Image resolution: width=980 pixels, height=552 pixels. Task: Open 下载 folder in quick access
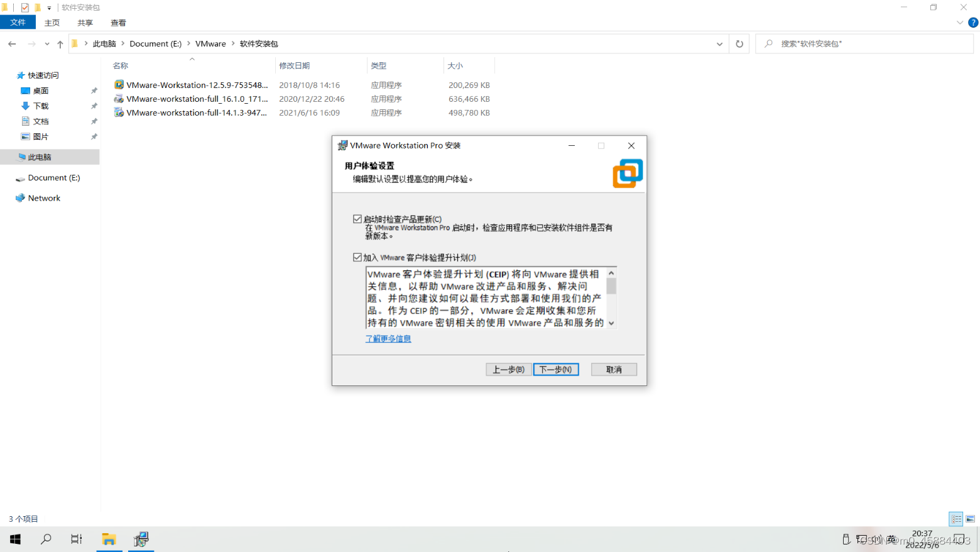41,106
